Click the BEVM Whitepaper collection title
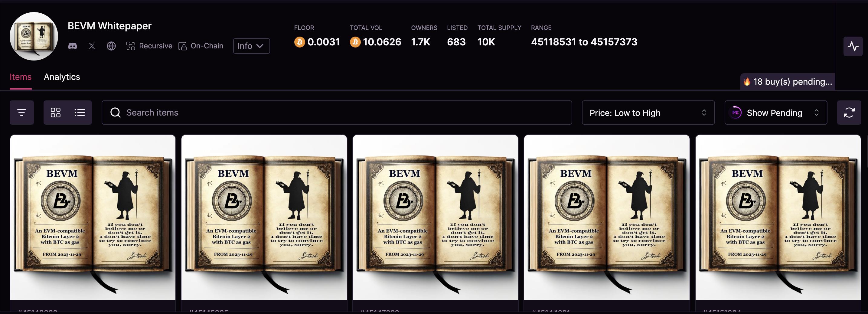Screen dimensions: 868x314 pyautogui.click(x=109, y=26)
